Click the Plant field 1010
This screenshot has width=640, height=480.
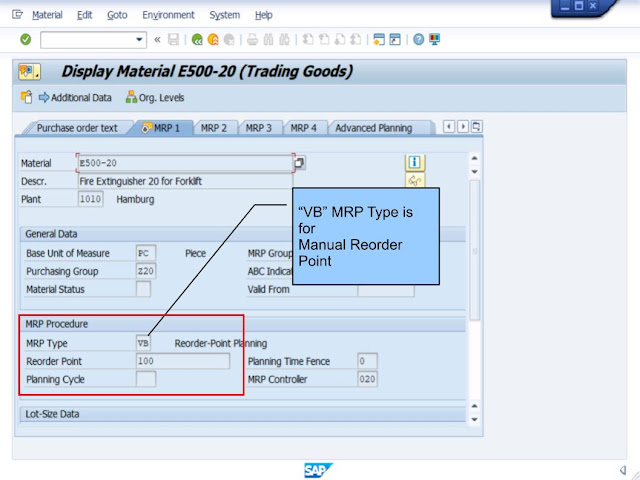point(90,199)
